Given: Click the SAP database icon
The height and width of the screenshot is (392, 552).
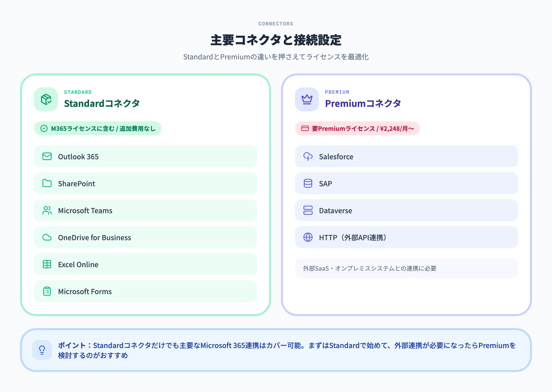Looking at the screenshot, I should coord(308,184).
